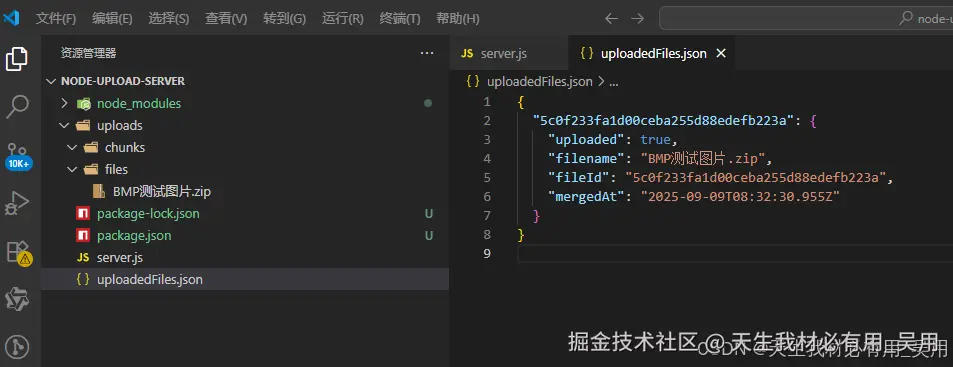Open the Terminal menu 终端(T)
This screenshot has height=367, width=953.
point(400,19)
